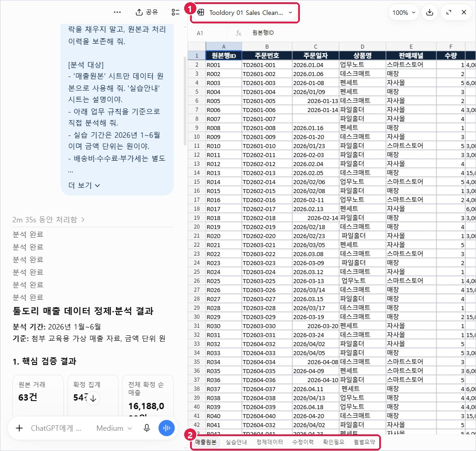Open the checklist icon next to 공유
The height and width of the screenshot is (451, 476).
176,12
